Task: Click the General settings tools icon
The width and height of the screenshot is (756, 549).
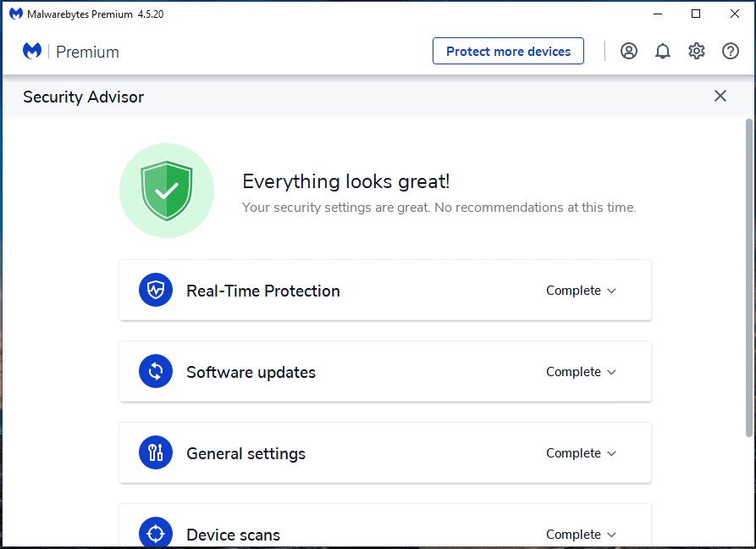Action: (156, 452)
